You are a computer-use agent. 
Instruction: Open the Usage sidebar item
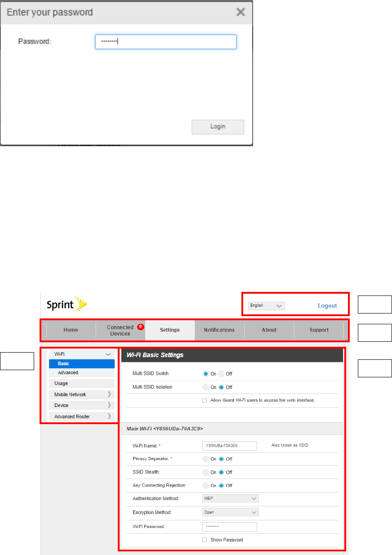[82, 383]
